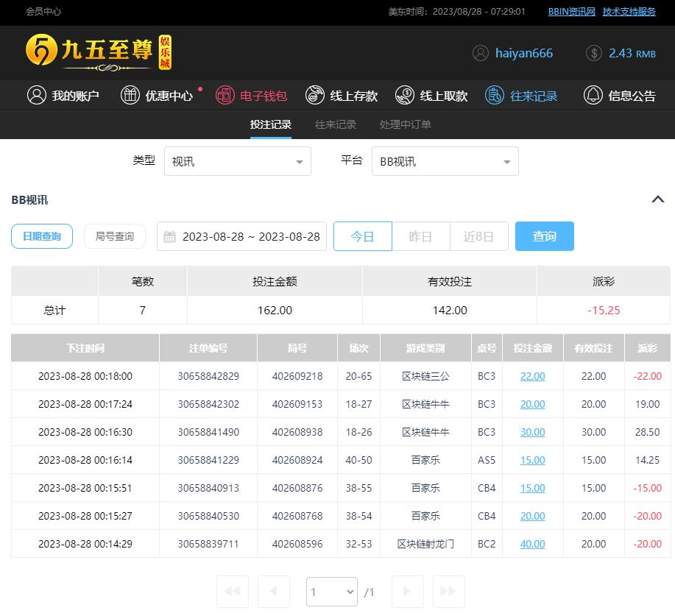Switch to the 投注记录 tab
This screenshot has height=616, width=675.
271,124
